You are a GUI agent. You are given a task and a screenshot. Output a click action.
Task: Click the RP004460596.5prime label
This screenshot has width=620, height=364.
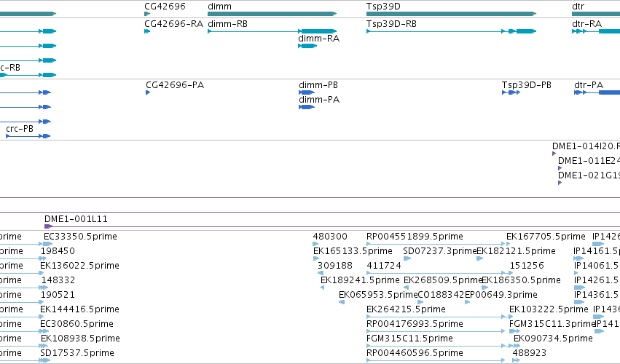(415, 353)
